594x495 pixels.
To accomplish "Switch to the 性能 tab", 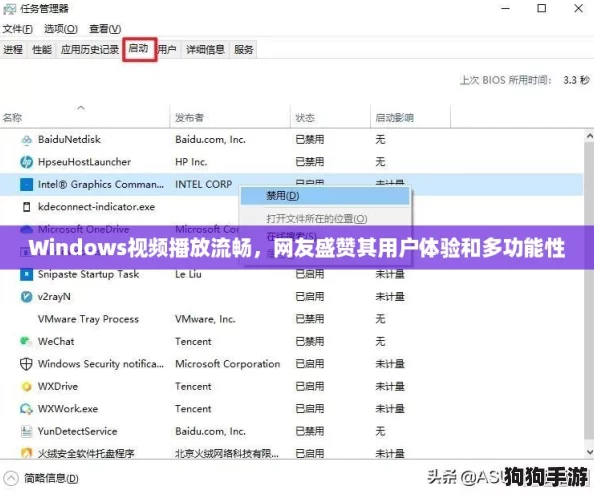I will 42,50.
